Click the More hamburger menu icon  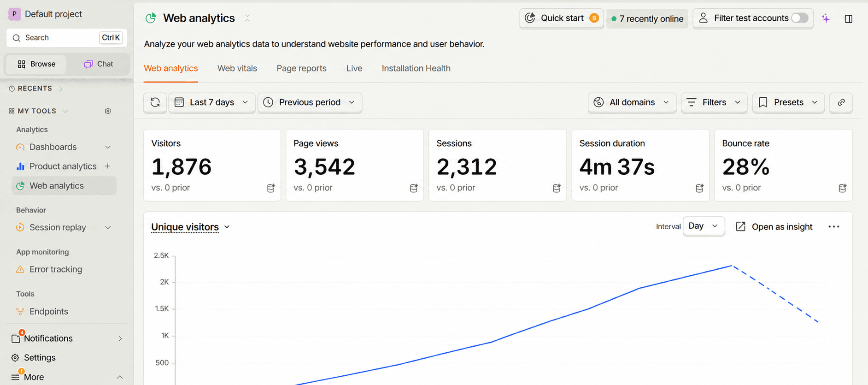coord(15,377)
